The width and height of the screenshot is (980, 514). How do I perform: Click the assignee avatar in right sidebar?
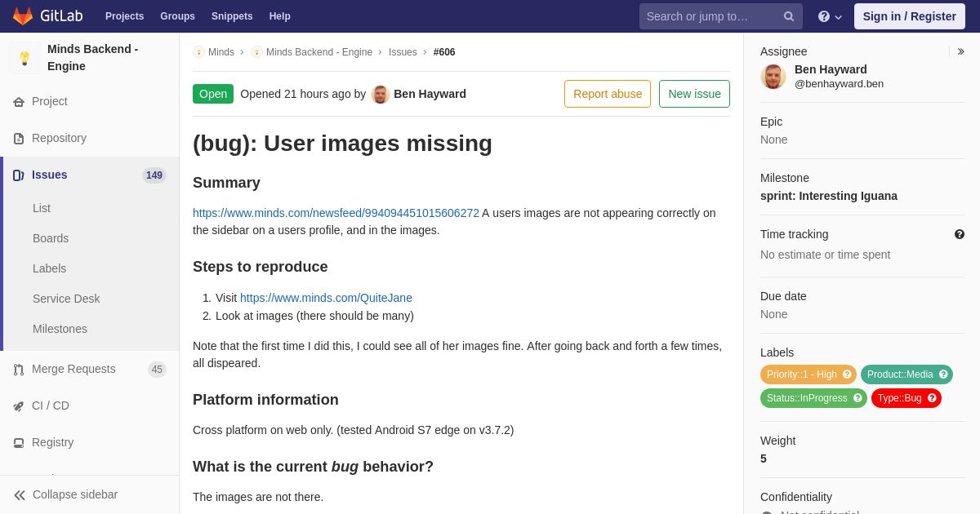tap(773, 77)
